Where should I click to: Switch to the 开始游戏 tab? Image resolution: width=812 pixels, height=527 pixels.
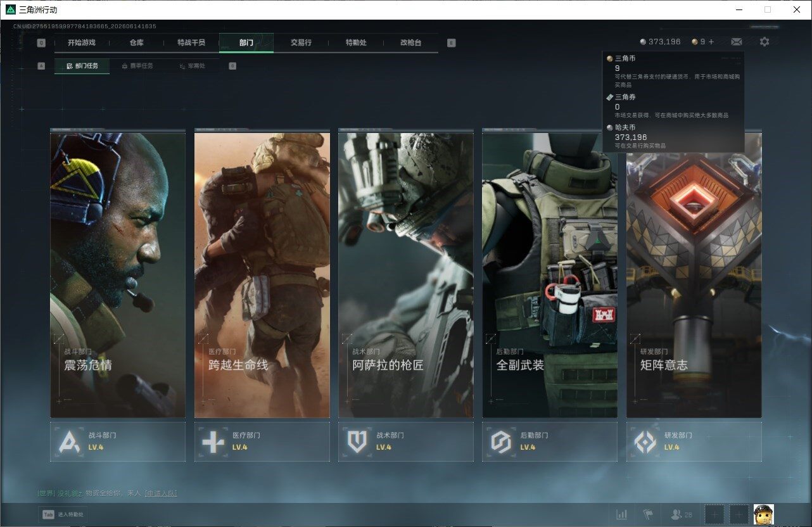pyautogui.click(x=82, y=43)
